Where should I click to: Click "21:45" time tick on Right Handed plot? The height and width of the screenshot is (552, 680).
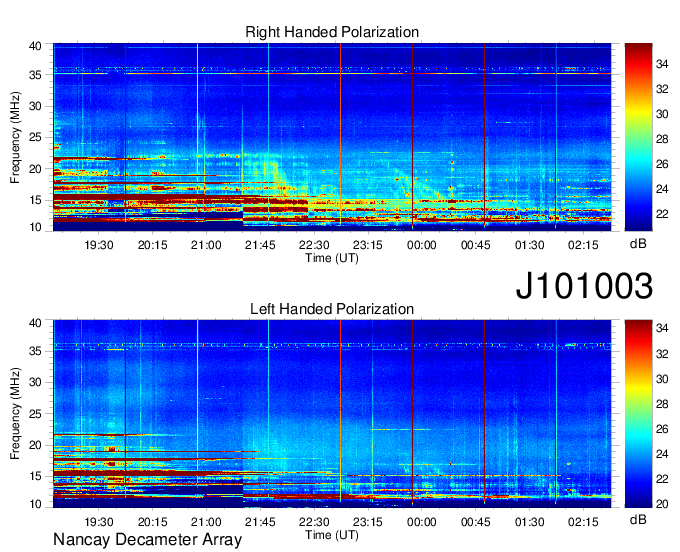click(x=260, y=245)
